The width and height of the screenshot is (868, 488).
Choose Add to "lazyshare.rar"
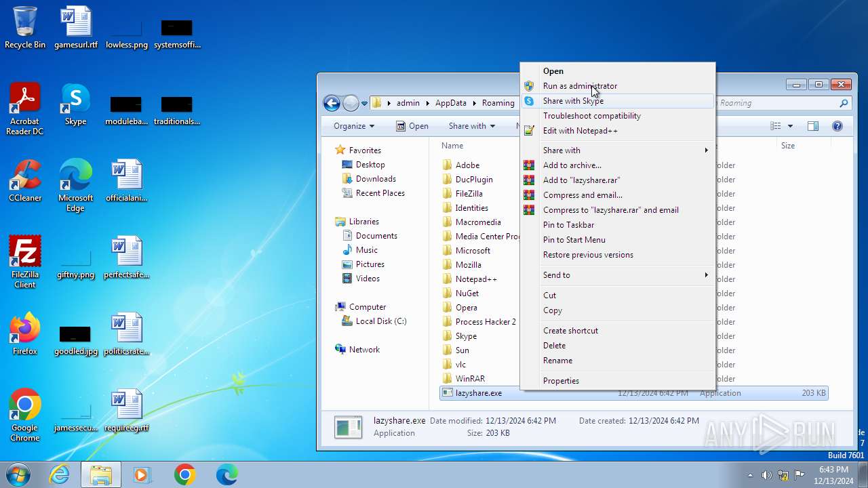618,180
